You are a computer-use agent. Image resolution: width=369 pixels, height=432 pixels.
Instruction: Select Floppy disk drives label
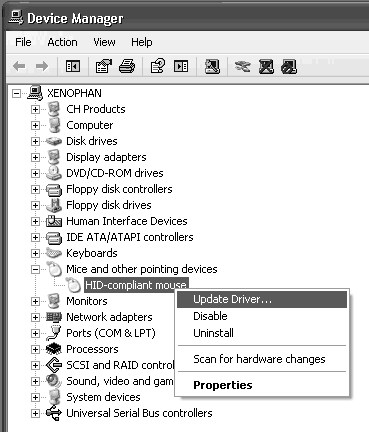point(109,205)
